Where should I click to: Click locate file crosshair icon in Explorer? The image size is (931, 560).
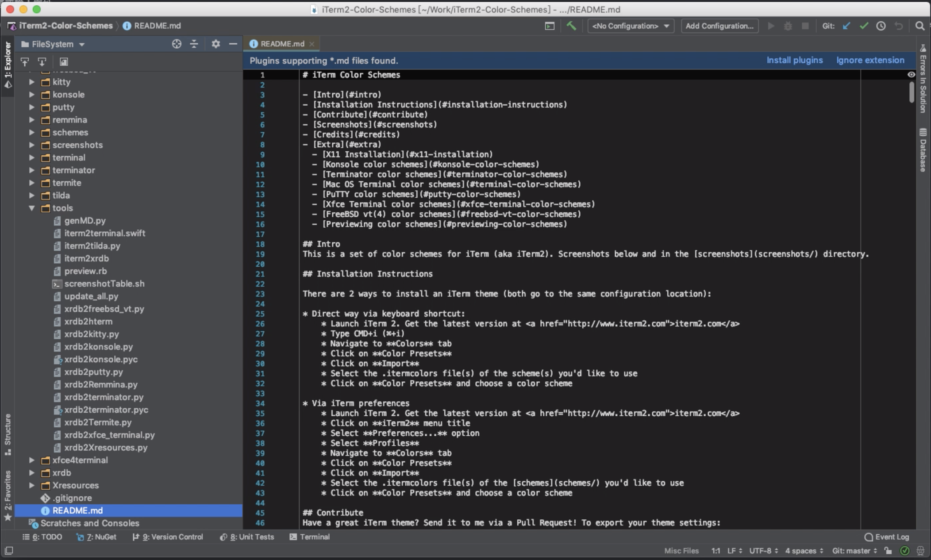click(x=177, y=44)
